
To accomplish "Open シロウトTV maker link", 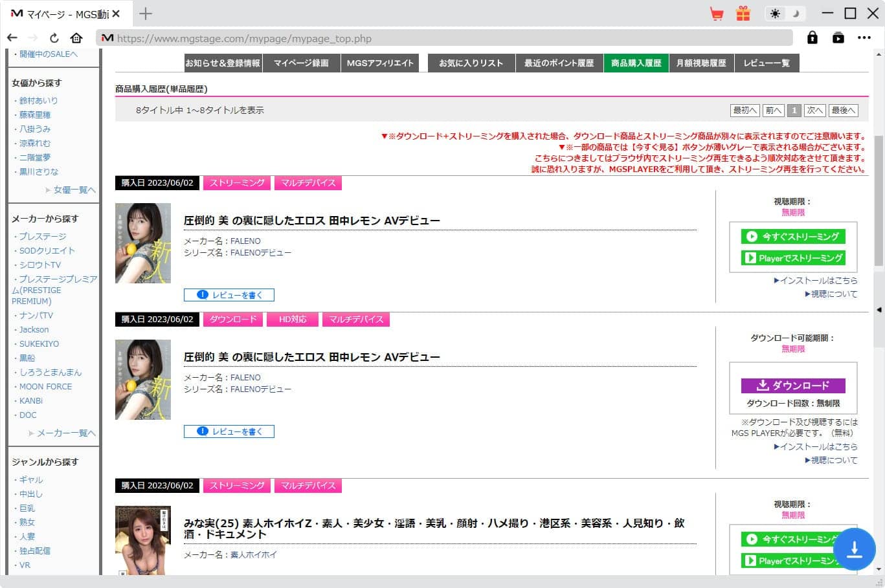I will 39,265.
